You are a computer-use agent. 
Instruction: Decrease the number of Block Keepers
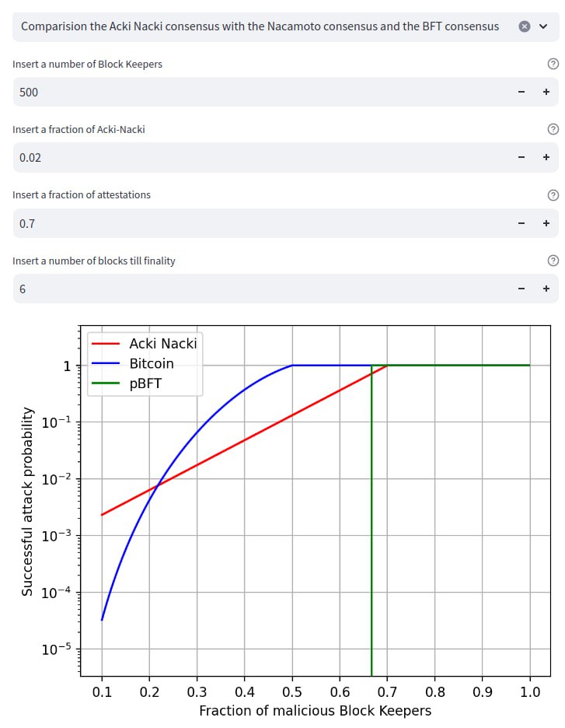point(521,92)
